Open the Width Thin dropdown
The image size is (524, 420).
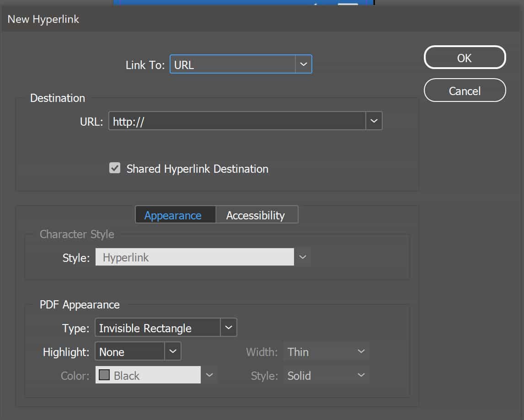(x=326, y=351)
